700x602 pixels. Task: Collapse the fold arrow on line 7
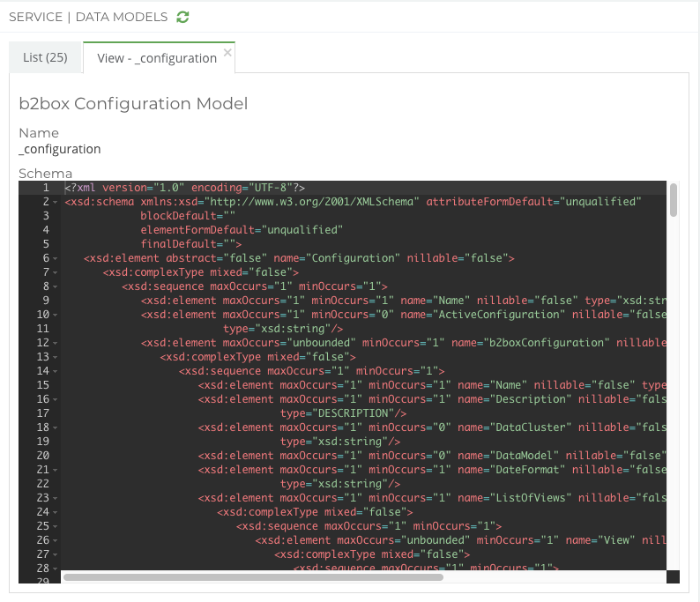[x=56, y=272]
